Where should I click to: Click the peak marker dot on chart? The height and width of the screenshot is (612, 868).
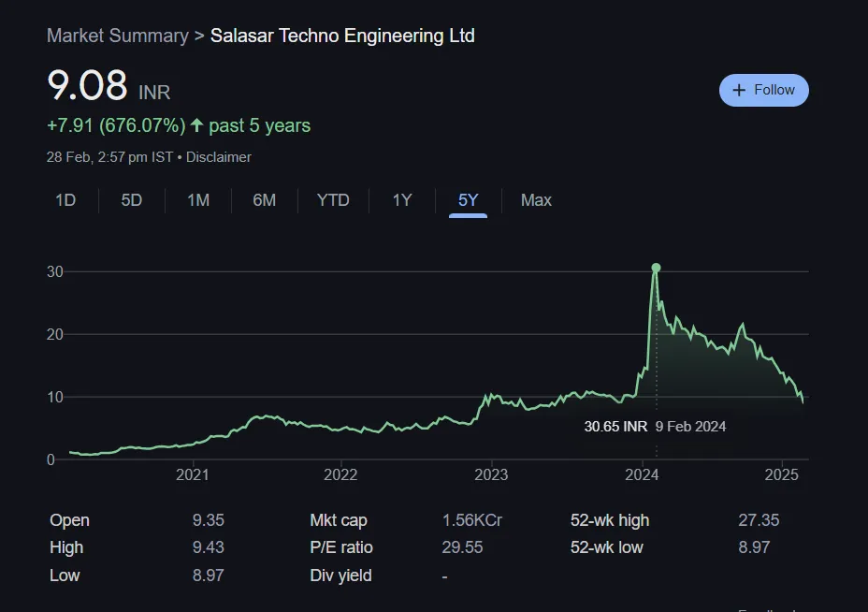coord(656,268)
